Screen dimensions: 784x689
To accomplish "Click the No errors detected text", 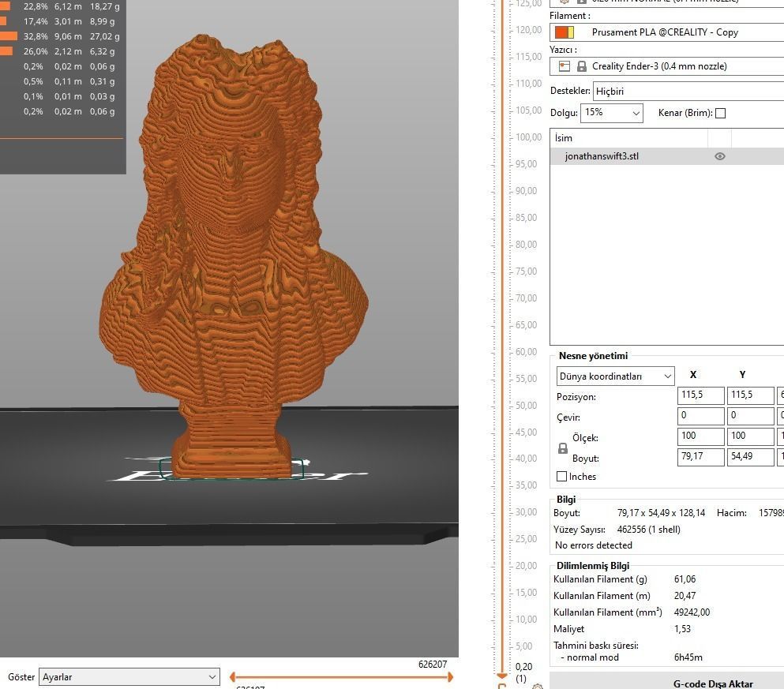I will 594,545.
